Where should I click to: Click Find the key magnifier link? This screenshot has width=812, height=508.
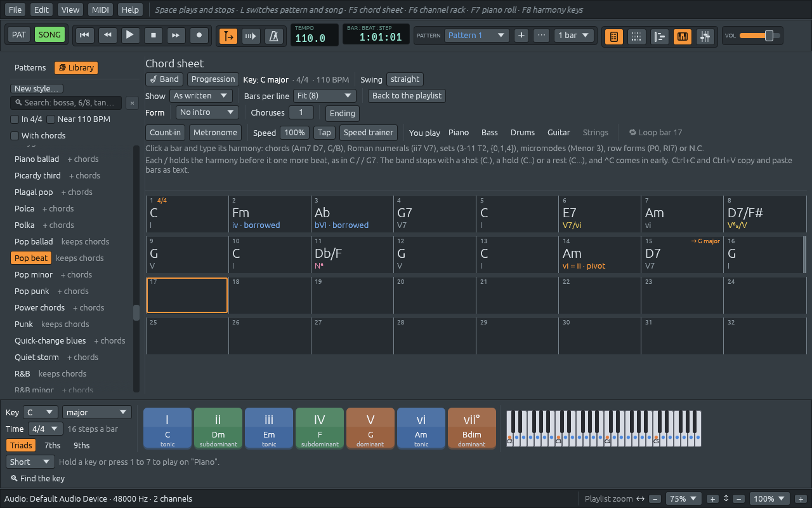pos(37,478)
